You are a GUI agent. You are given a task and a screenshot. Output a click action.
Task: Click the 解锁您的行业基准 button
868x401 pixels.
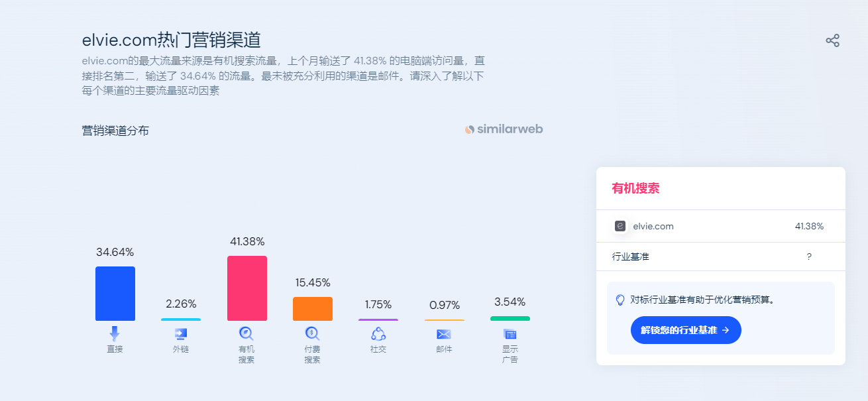686,330
